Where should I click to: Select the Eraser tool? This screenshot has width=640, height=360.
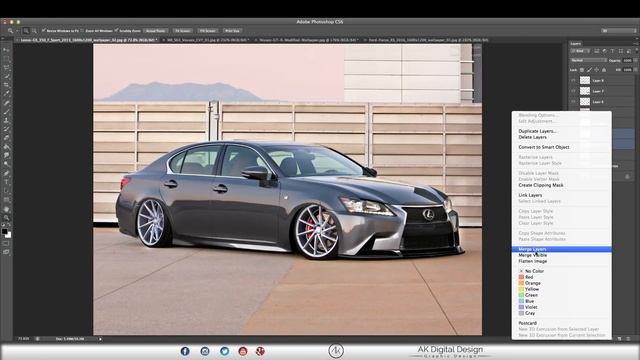click(x=7, y=138)
